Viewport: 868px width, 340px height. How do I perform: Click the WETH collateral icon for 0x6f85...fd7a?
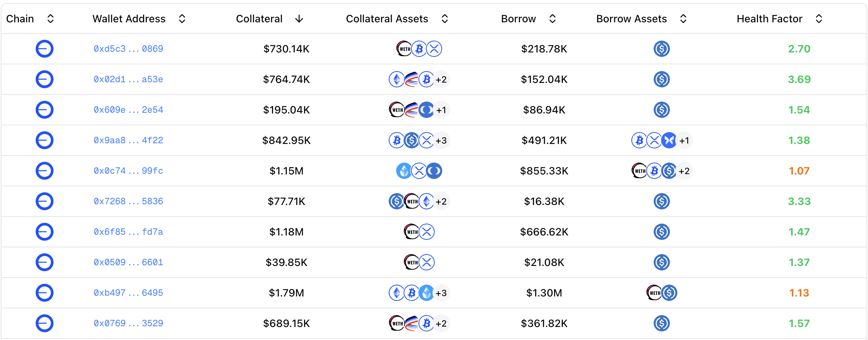point(411,232)
